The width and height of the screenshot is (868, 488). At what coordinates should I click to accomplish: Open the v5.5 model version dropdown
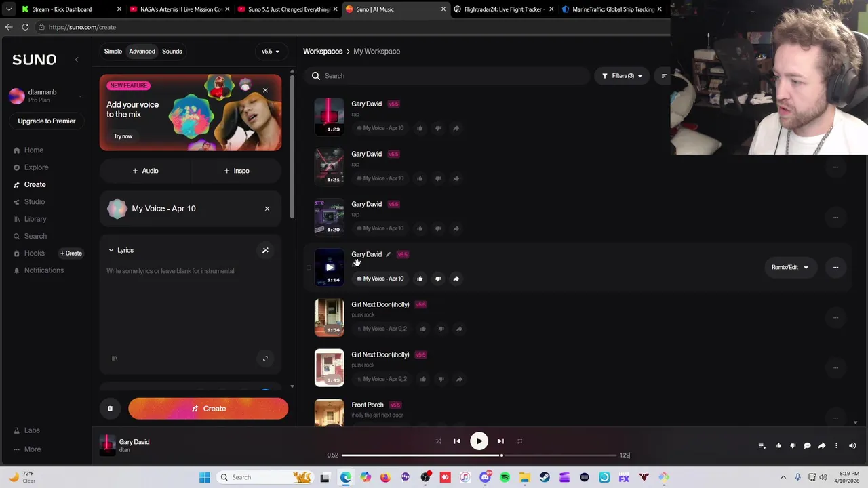click(x=271, y=52)
